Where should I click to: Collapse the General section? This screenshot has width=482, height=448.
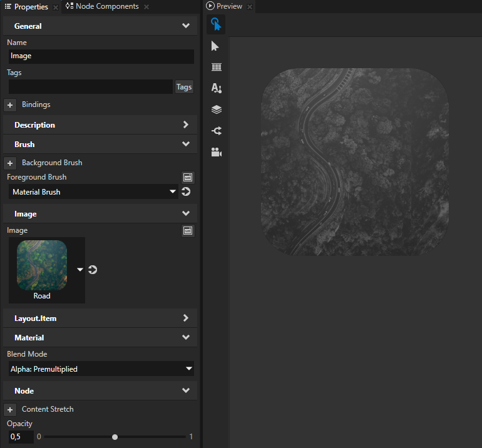[100, 26]
